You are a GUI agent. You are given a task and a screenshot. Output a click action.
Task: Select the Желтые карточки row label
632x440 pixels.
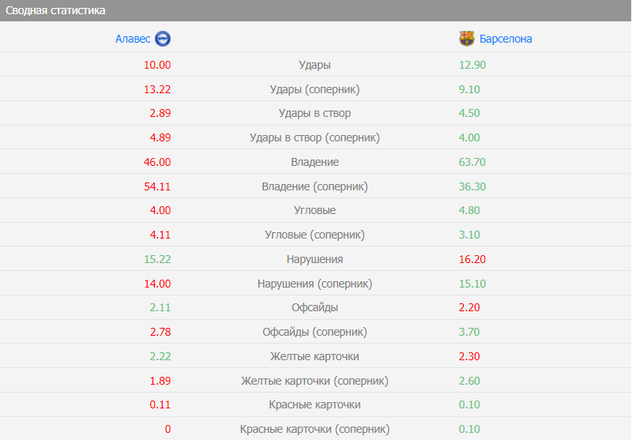[315, 356]
